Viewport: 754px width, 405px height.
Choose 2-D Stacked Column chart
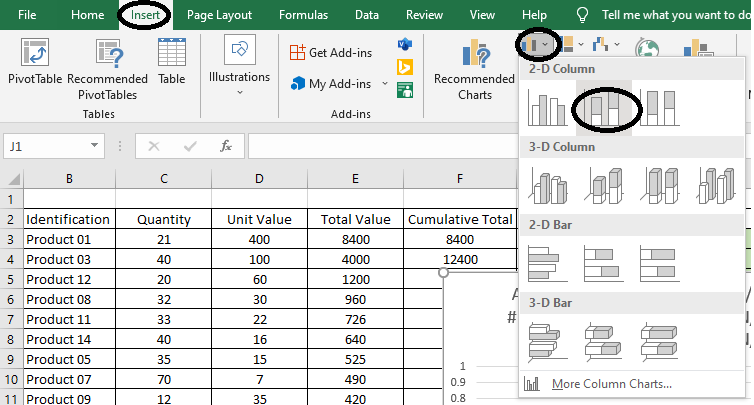pos(604,108)
